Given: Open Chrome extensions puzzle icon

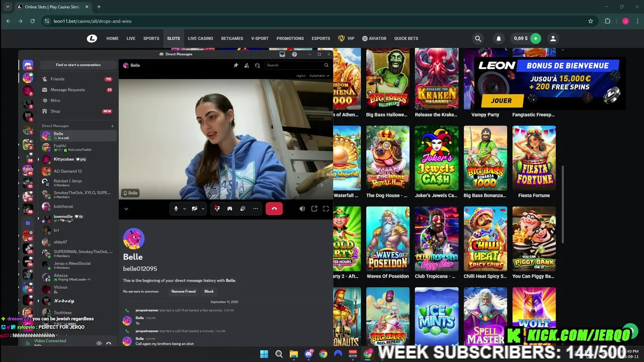Looking at the screenshot, I should (607, 21).
